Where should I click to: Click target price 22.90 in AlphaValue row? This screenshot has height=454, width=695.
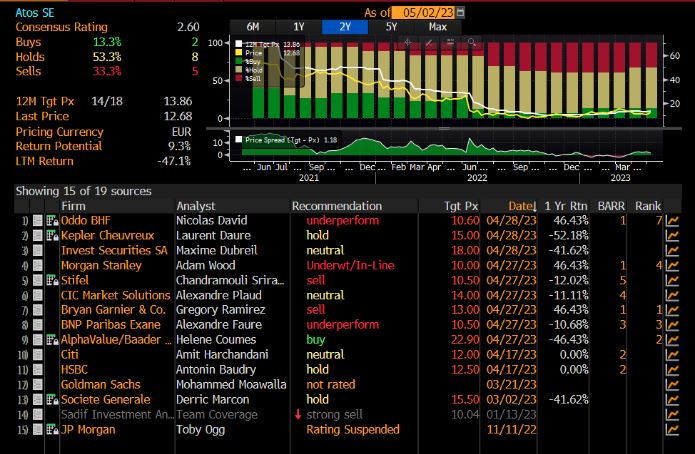(x=465, y=340)
